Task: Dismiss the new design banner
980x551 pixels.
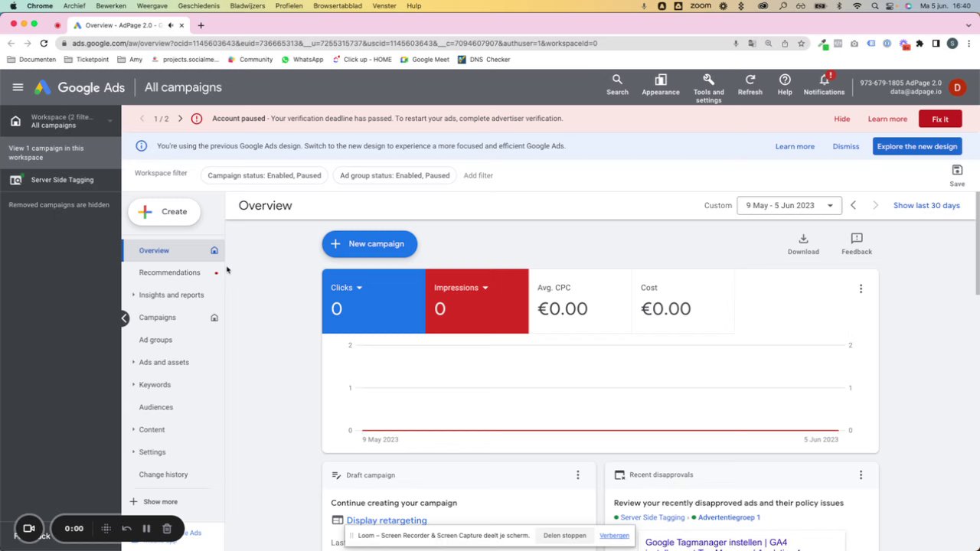Action: coord(846,146)
